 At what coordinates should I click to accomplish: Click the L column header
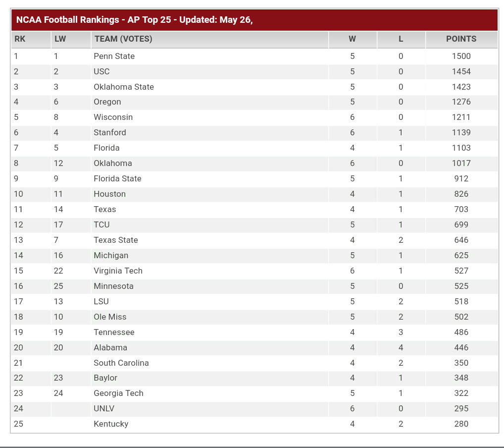[x=401, y=39]
